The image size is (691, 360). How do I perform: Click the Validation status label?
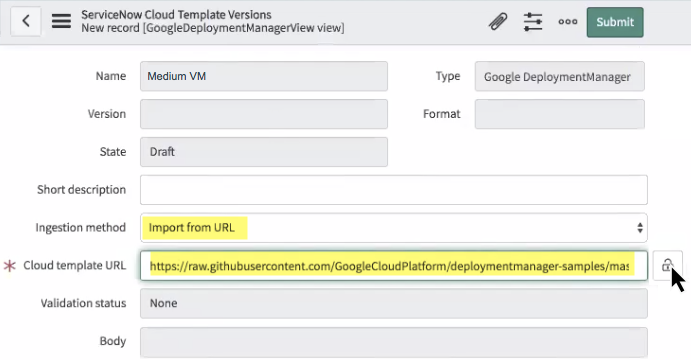tap(83, 303)
